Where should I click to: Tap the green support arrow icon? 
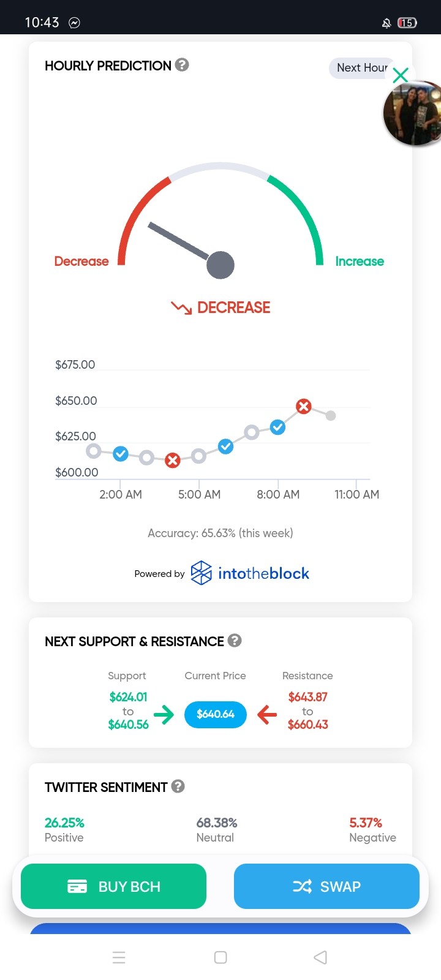[x=164, y=714]
